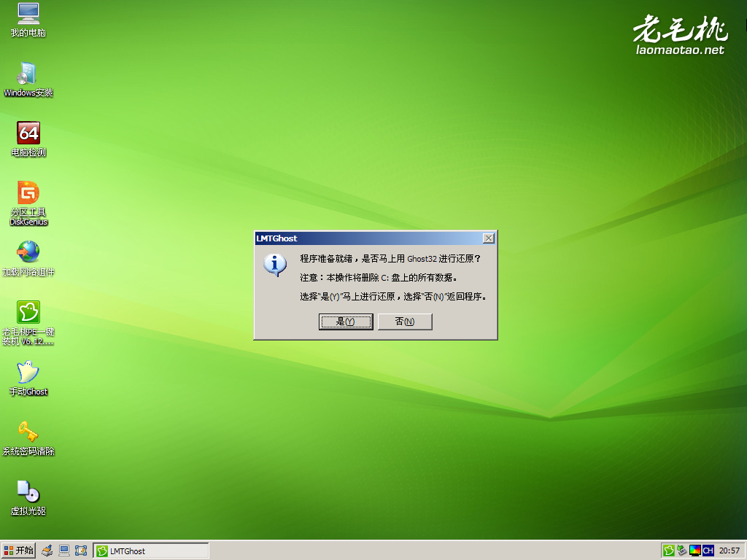747x560 pixels.
Task: Click the 否(N) button to go back
Action: coord(405,322)
